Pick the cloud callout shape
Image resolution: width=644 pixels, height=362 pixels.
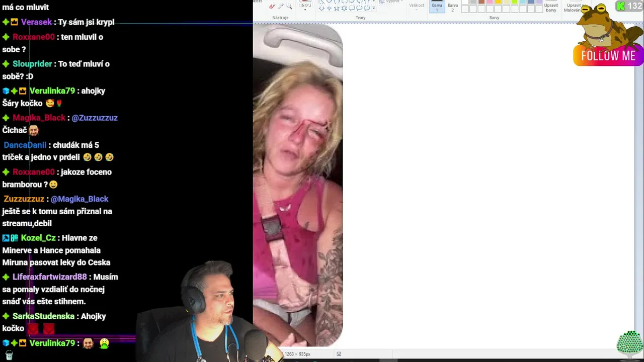pyautogui.click(x=367, y=8)
